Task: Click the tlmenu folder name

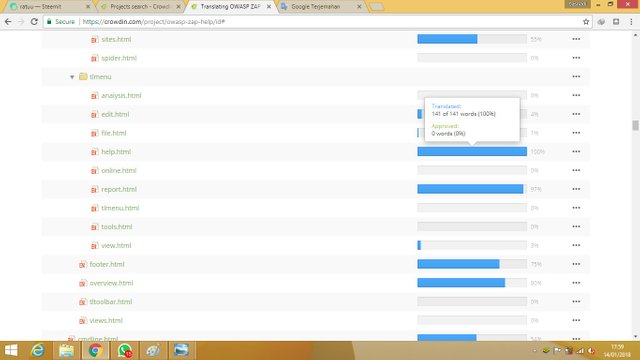Action: [100, 77]
